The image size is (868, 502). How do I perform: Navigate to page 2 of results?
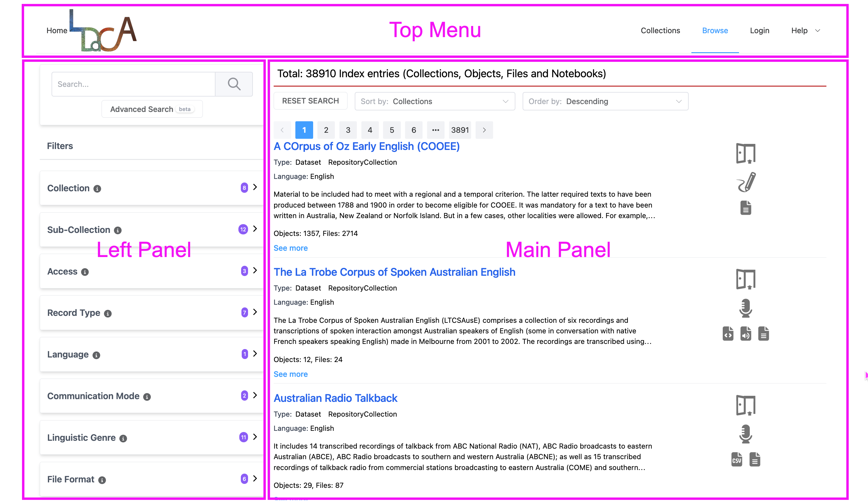[x=326, y=130]
